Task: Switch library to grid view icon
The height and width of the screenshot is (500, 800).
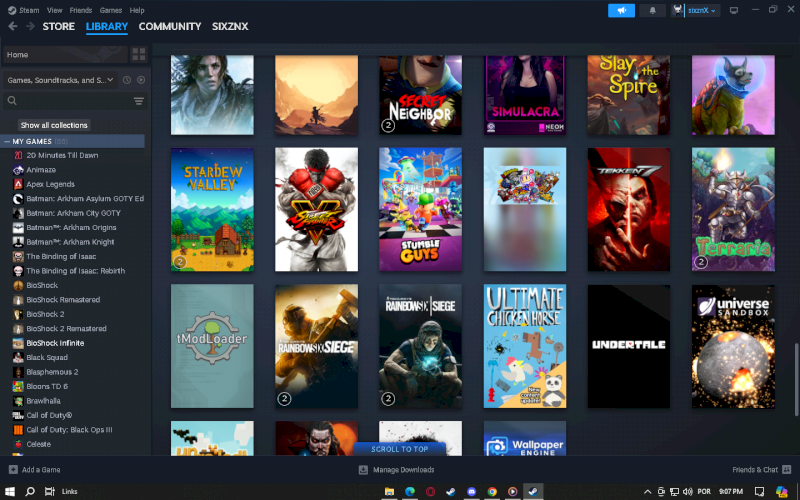Action: (x=139, y=54)
